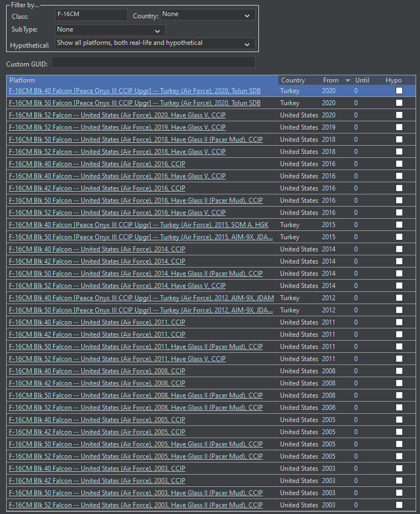Open F-16CM Blk 52 2018 Have Glass V link
The width and height of the screenshot is (420, 514).
click(117, 152)
